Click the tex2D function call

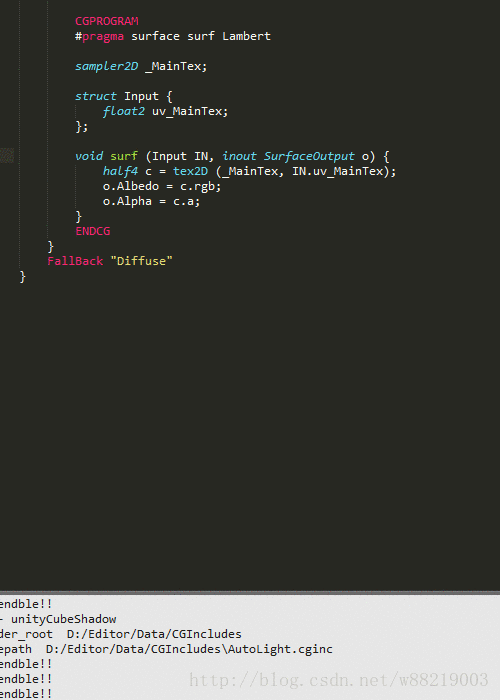(190, 171)
